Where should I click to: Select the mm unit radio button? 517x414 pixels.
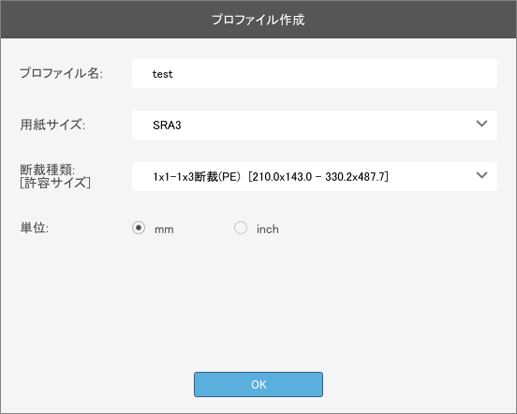click(x=138, y=228)
